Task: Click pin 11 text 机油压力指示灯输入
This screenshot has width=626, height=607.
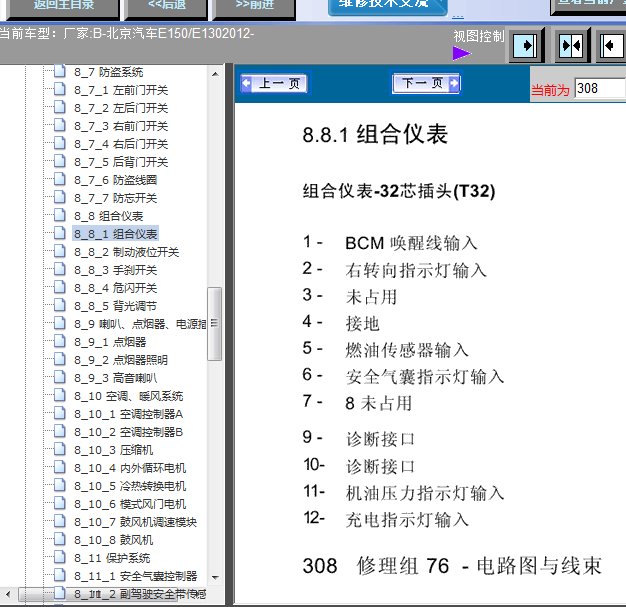Action: pyautogui.click(x=425, y=493)
